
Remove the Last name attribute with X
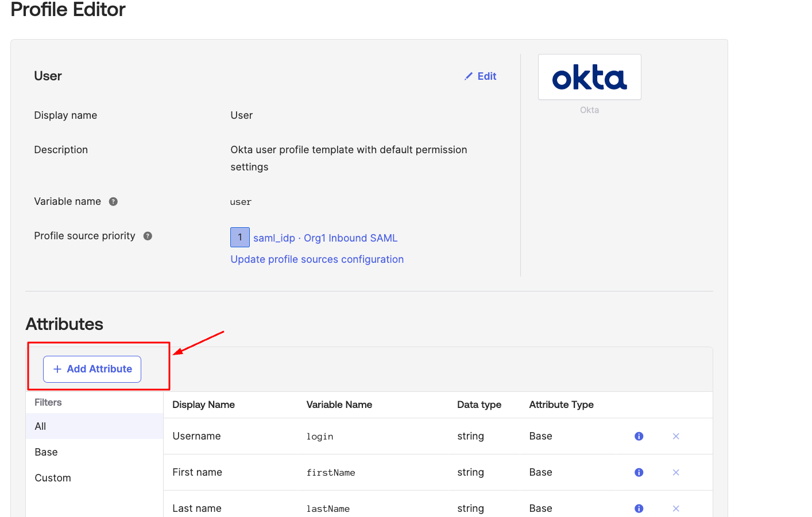[x=676, y=508]
